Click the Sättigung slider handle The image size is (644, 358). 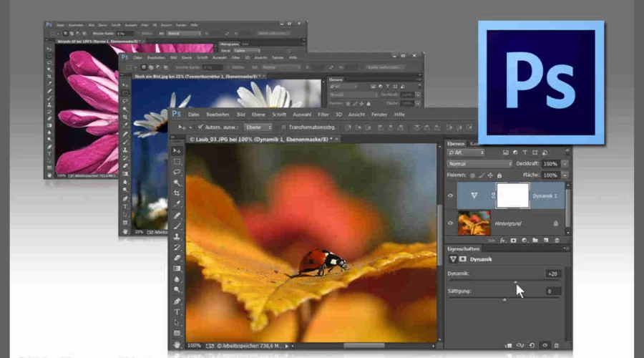[x=504, y=300]
